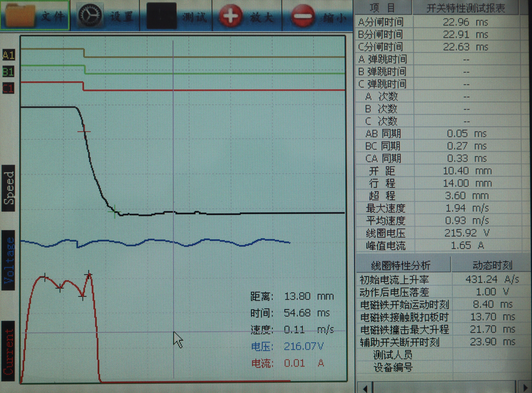Click peak marker on current curve

point(88,275)
